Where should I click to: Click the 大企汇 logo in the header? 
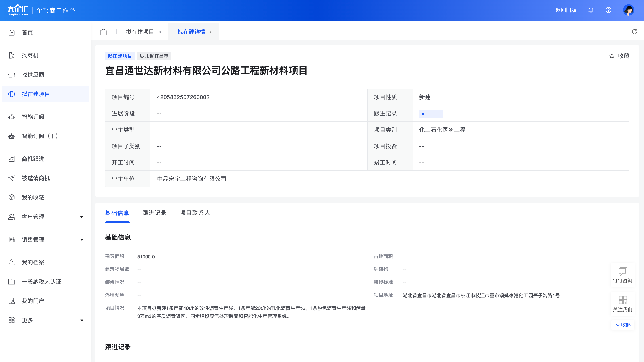point(18,10)
